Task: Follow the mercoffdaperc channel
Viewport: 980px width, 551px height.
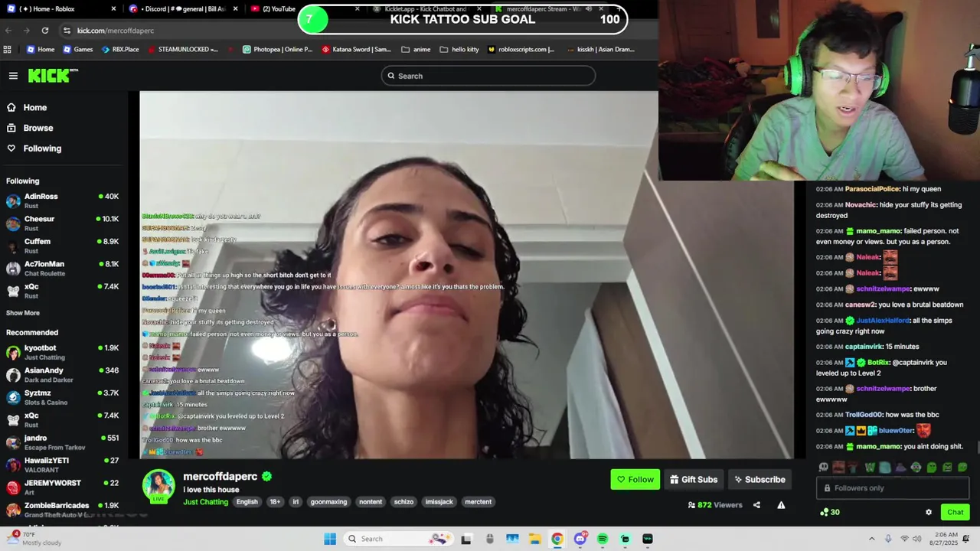Action: click(635, 480)
